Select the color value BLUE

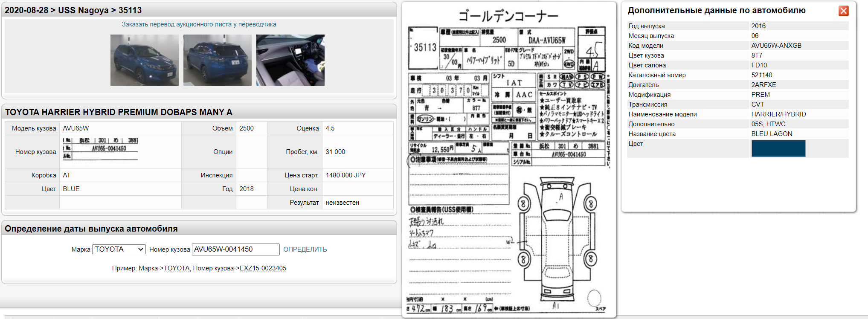click(x=71, y=189)
